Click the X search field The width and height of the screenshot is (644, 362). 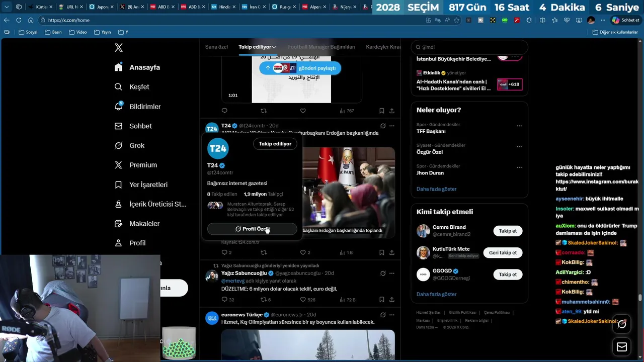click(469, 47)
